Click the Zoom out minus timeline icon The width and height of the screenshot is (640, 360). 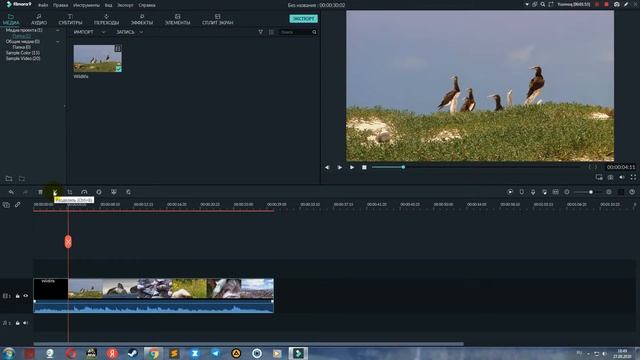[x=567, y=192]
